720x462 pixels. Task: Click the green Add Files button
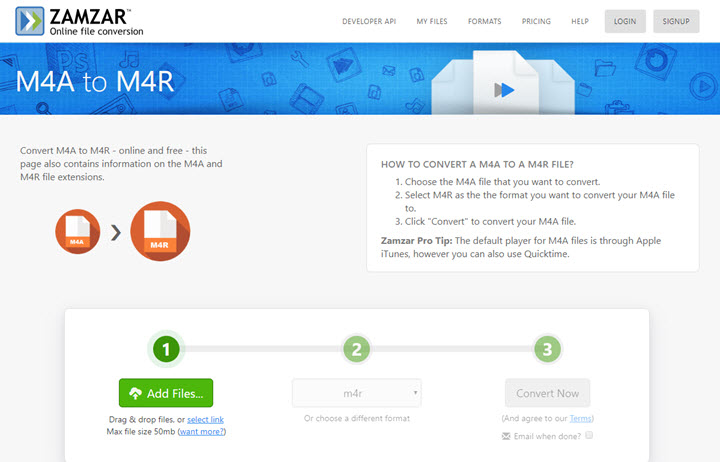166,393
